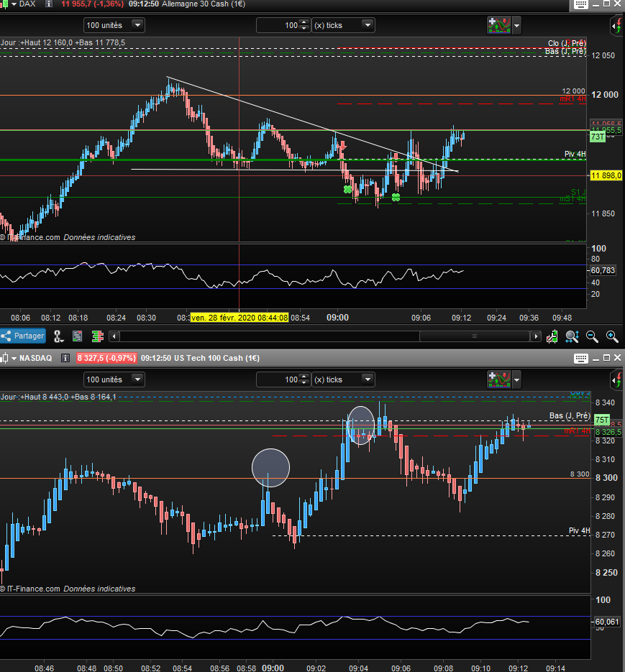Increase the DAX tick count stepper
Image resolution: width=625 pixels, height=672 pixels.
304,22
